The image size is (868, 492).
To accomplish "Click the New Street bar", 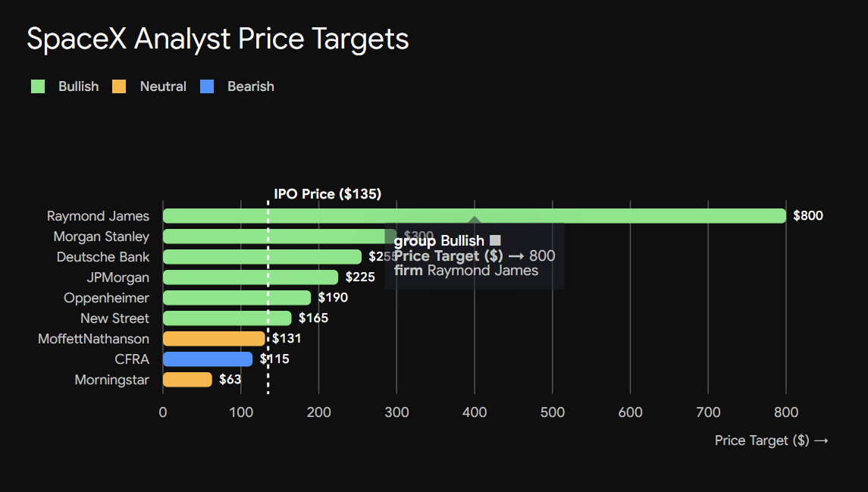I will point(227,318).
